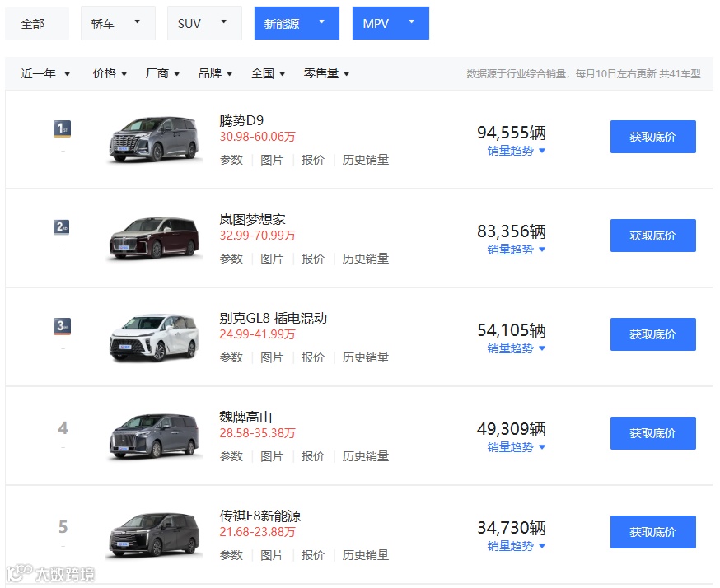Image resolution: width=720 pixels, height=588 pixels.
Task: Expand 销量趋势 under 54,105辆
Action: [x=517, y=348]
